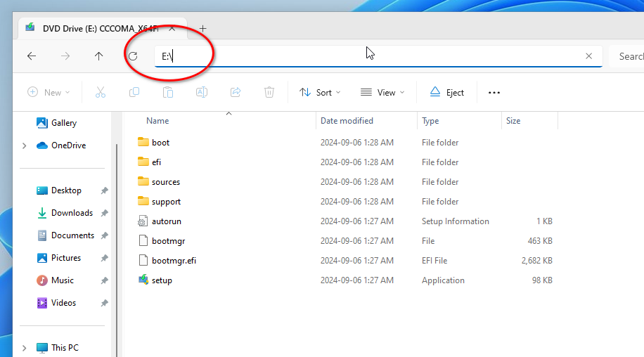
Task: Open a new tab with plus button
Action: coord(203,28)
